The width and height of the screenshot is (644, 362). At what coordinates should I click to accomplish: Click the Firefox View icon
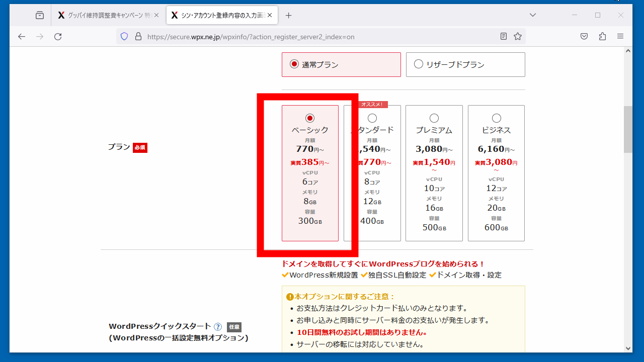pyautogui.click(x=40, y=16)
